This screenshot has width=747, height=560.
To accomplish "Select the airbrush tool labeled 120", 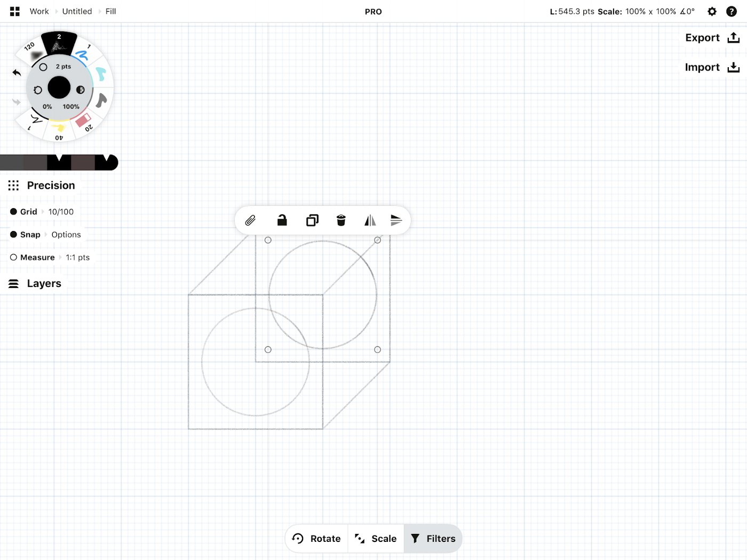I will [33, 51].
